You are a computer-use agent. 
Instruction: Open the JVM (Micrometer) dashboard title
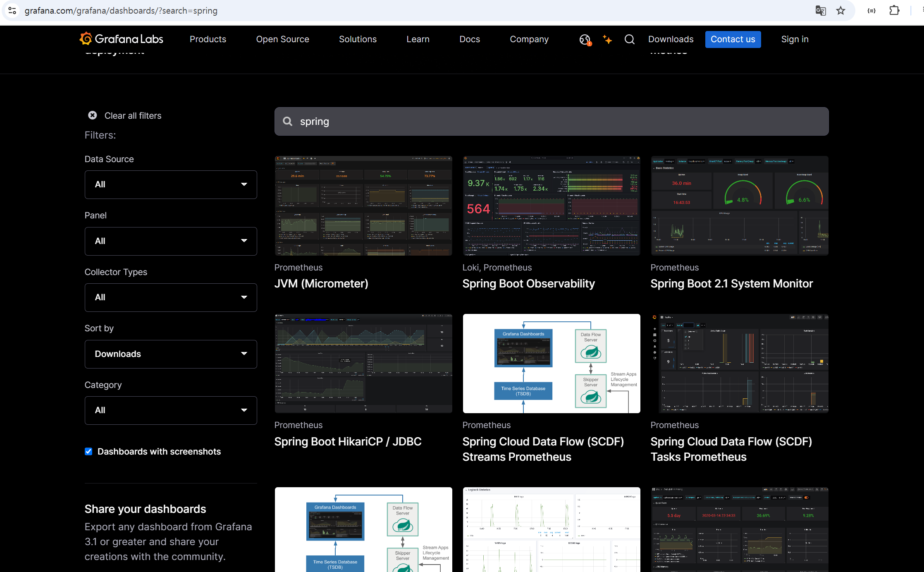pos(321,284)
